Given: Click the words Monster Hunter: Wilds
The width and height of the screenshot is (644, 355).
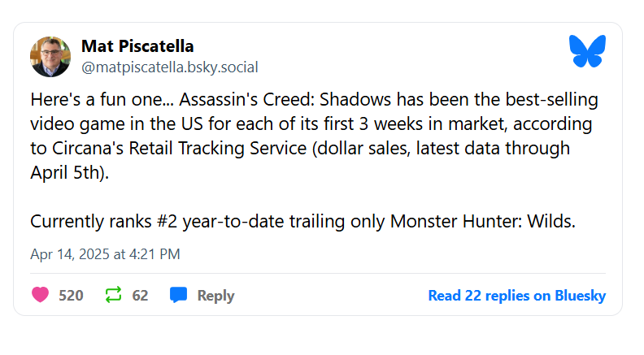Looking at the screenshot, I should (482, 222).
